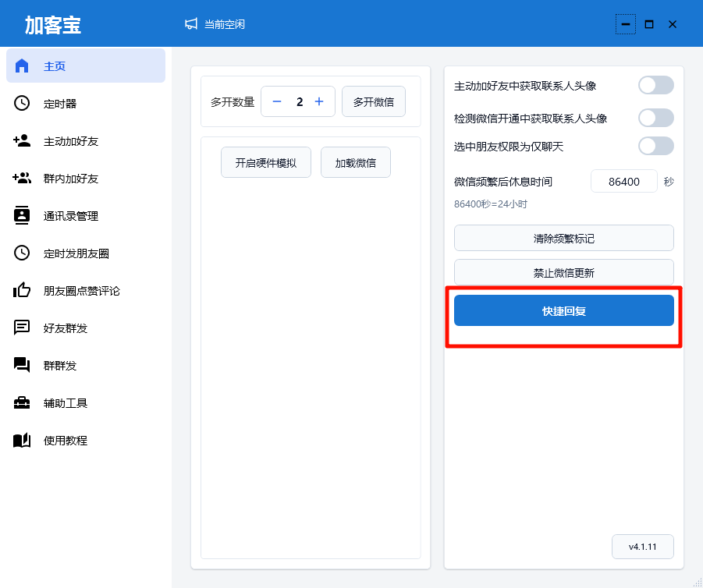Image resolution: width=703 pixels, height=588 pixels.
Task: Go to 辅助工具 page
Action: (86, 402)
